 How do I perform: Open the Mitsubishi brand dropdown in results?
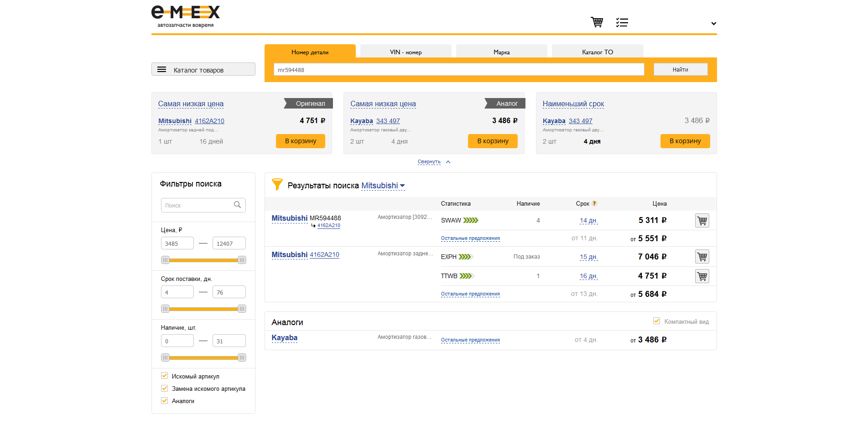383,186
